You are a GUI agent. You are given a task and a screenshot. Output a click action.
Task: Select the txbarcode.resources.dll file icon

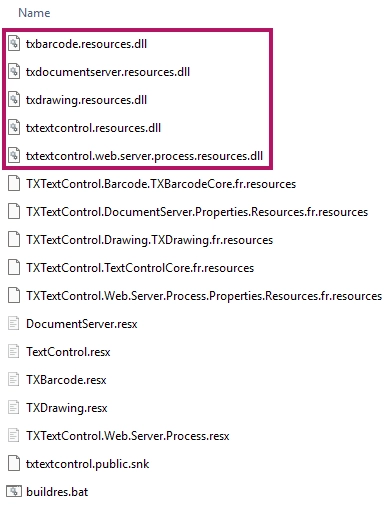(14, 44)
